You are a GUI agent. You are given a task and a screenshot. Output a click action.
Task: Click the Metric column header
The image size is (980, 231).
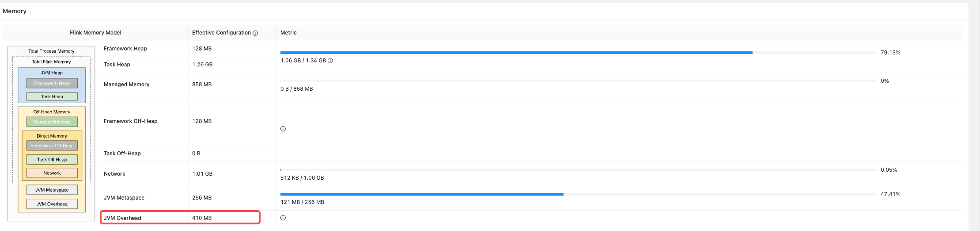288,33
